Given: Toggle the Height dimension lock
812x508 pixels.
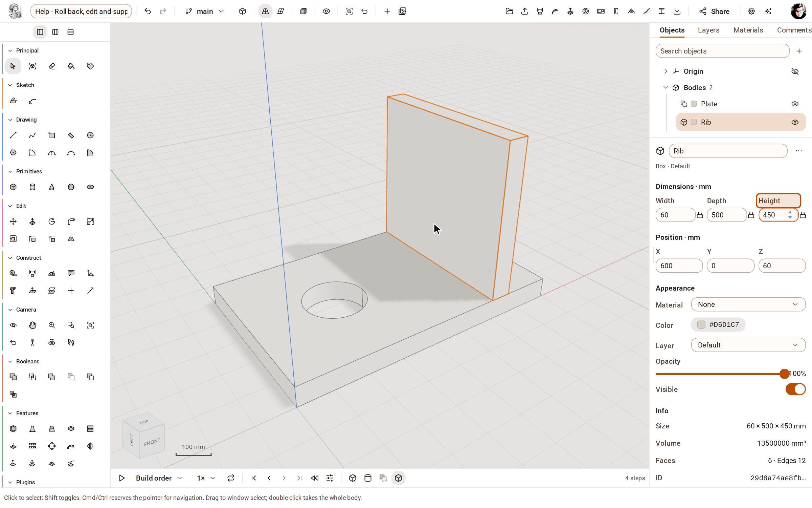Looking at the screenshot, I should point(803,215).
